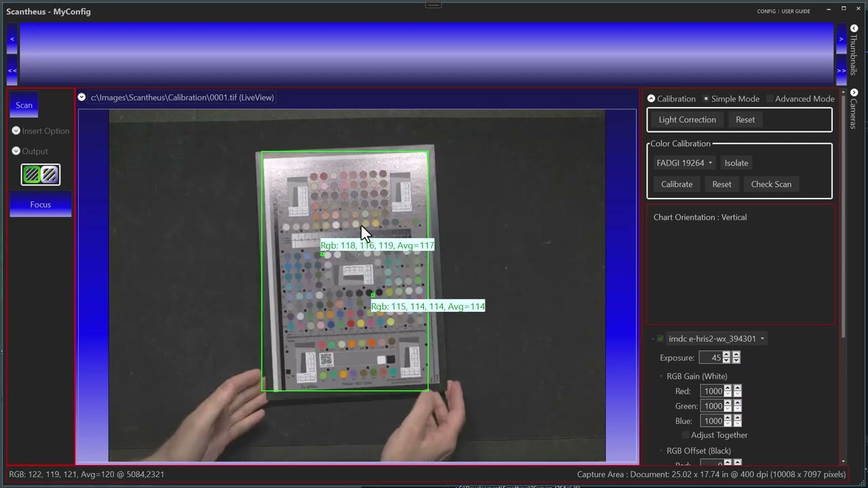Collapse the Calibration panel chevron
The height and width of the screenshot is (488, 868).
click(x=651, y=98)
